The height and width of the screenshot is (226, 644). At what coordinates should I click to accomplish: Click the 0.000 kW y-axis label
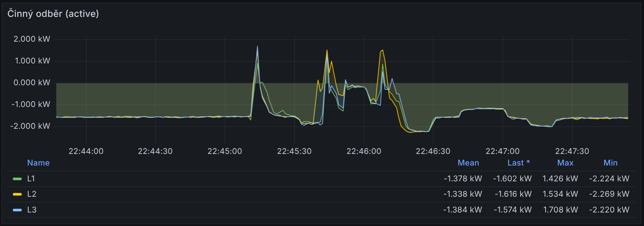(x=32, y=83)
